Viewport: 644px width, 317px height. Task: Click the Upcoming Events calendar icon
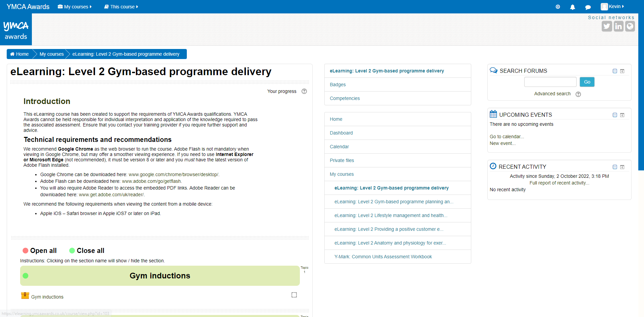(x=493, y=114)
